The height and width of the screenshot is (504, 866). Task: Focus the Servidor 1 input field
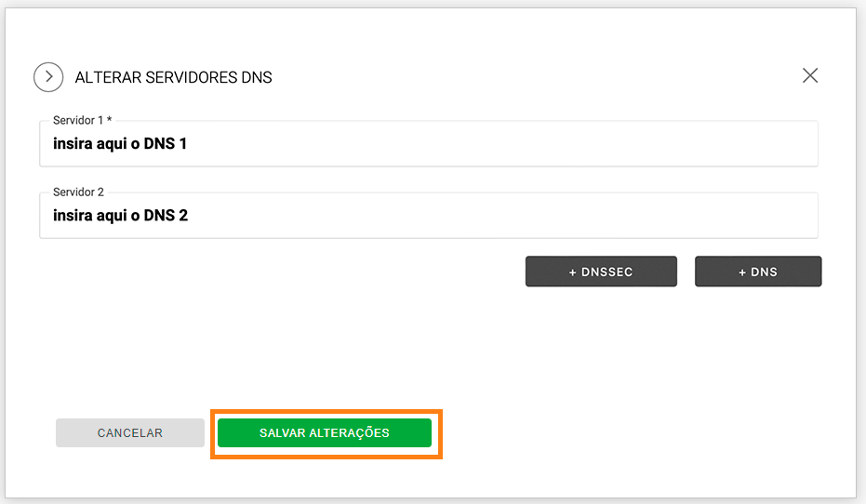428,144
